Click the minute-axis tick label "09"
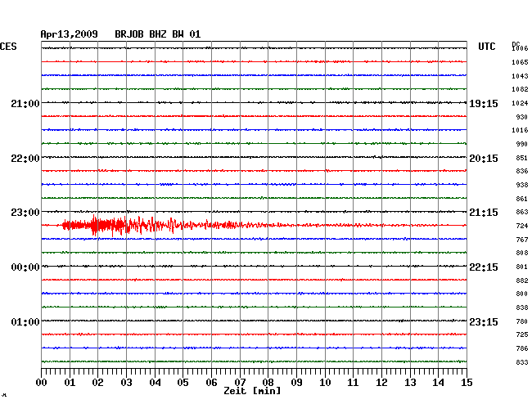Image resolution: width=532 pixels, height=404 pixels. click(x=296, y=383)
